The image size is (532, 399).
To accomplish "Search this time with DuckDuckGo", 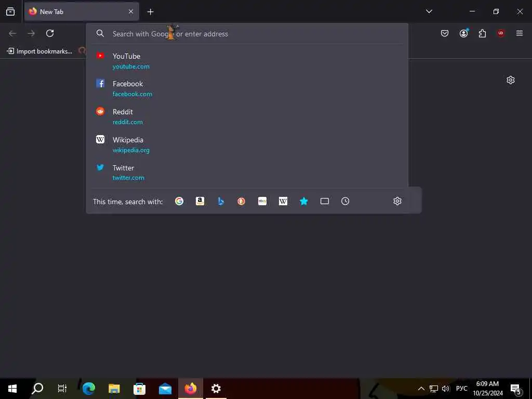I will point(241,201).
